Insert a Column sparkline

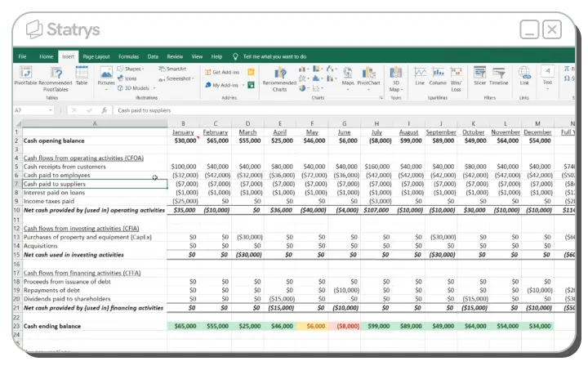[438, 76]
